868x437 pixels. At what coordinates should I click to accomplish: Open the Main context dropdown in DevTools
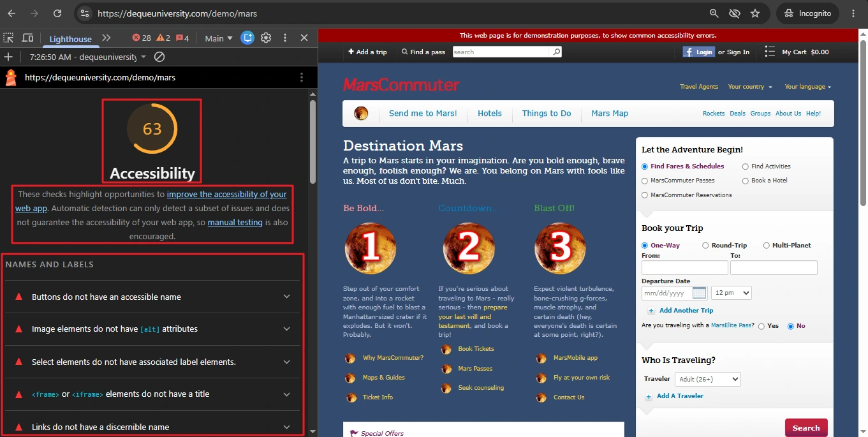point(219,38)
